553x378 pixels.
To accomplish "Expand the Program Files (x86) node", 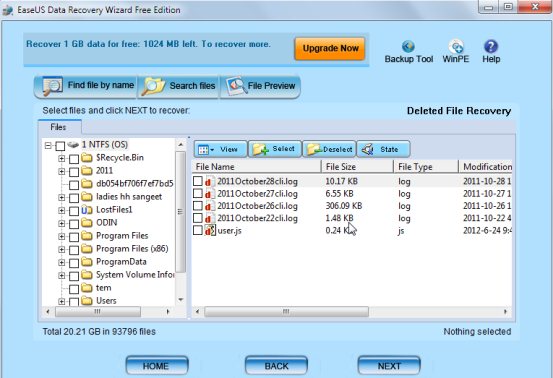I will tap(62, 250).
